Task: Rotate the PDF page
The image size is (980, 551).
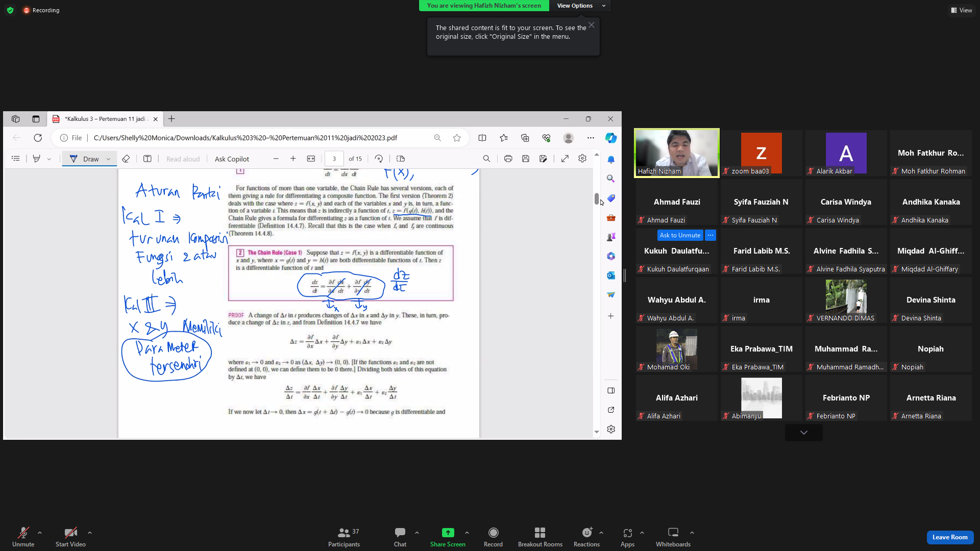Action: (379, 159)
